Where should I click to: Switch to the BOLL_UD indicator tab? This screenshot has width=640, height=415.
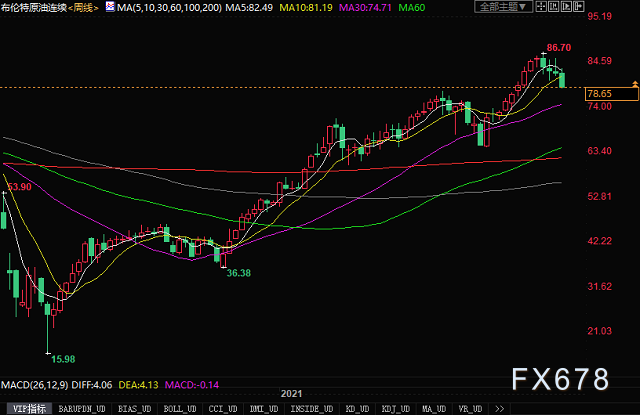pyautogui.click(x=180, y=408)
